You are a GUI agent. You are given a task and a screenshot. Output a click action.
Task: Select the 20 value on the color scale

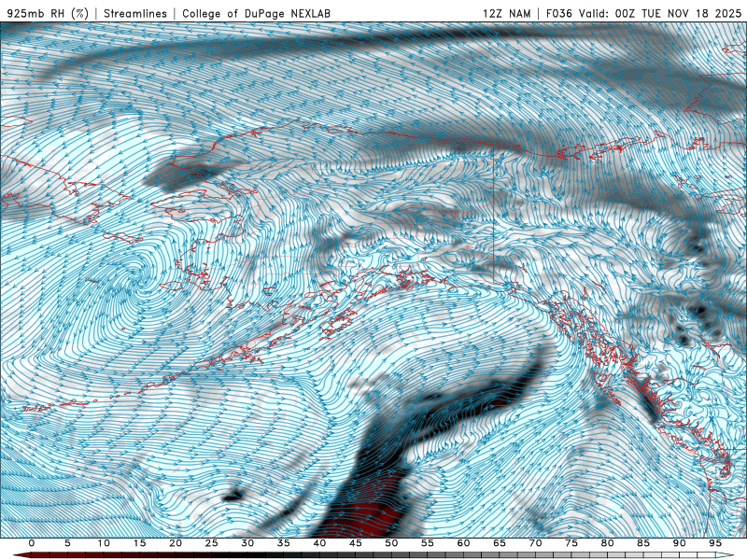click(x=176, y=543)
